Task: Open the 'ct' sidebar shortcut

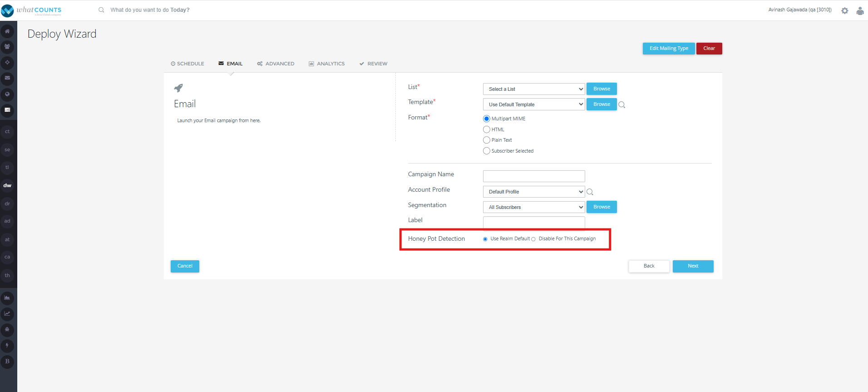Action: point(7,132)
